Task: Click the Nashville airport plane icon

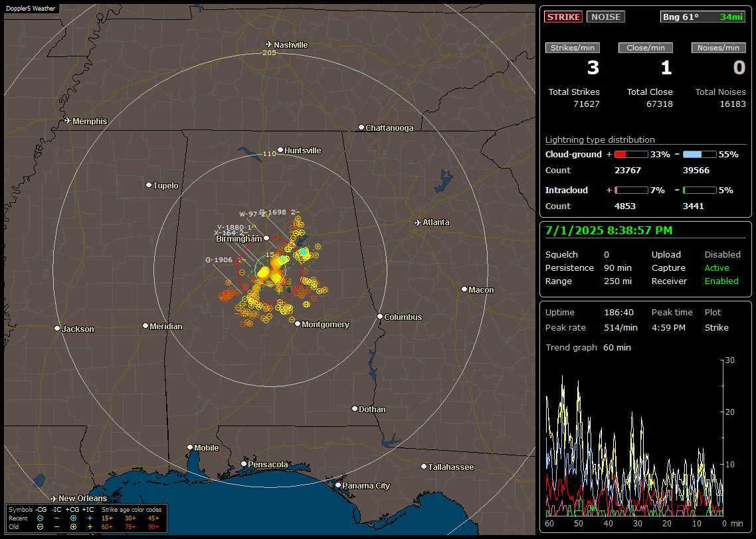Action: point(269,44)
